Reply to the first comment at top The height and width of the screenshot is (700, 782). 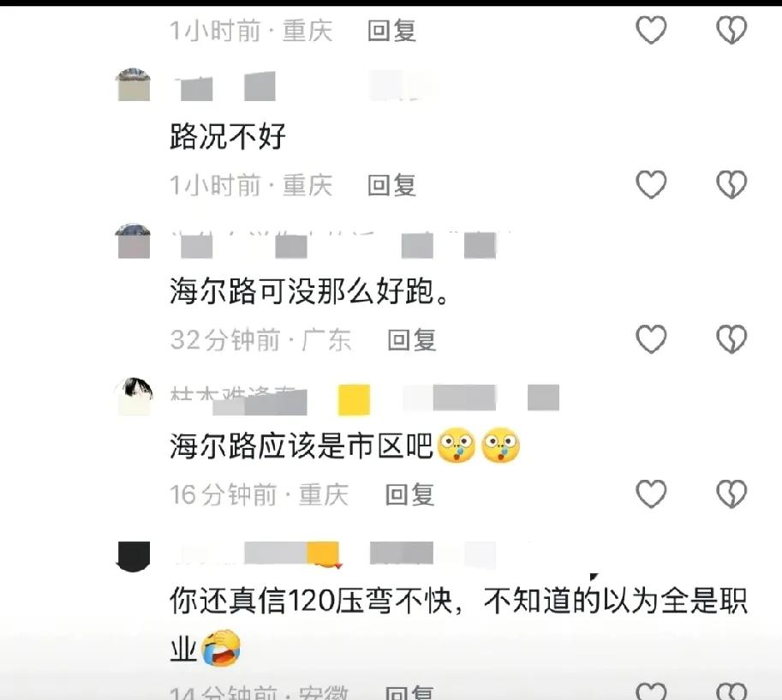[x=391, y=31]
